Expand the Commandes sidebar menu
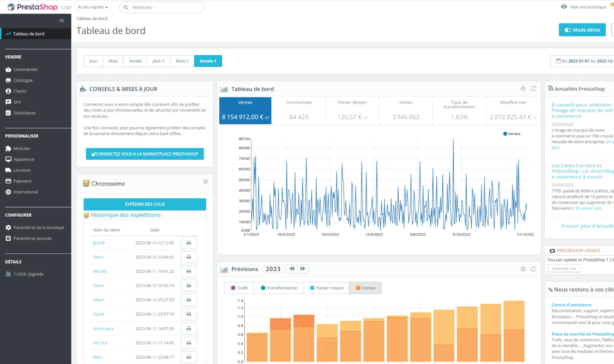 (x=25, y=69)
